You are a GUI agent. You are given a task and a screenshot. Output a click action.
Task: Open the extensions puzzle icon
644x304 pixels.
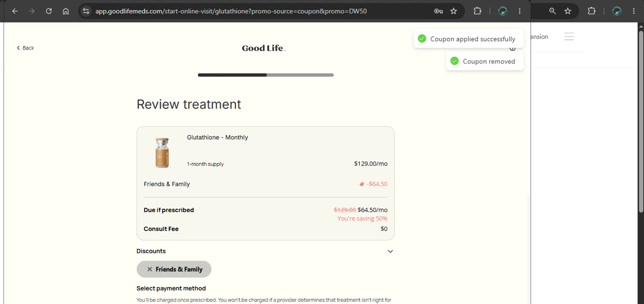pyautogui.click(x=477, y=11)
